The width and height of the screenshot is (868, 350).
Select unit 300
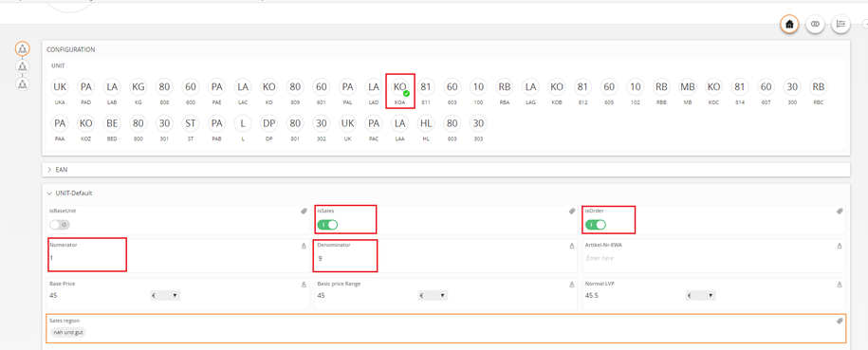[x=792, y=87]
